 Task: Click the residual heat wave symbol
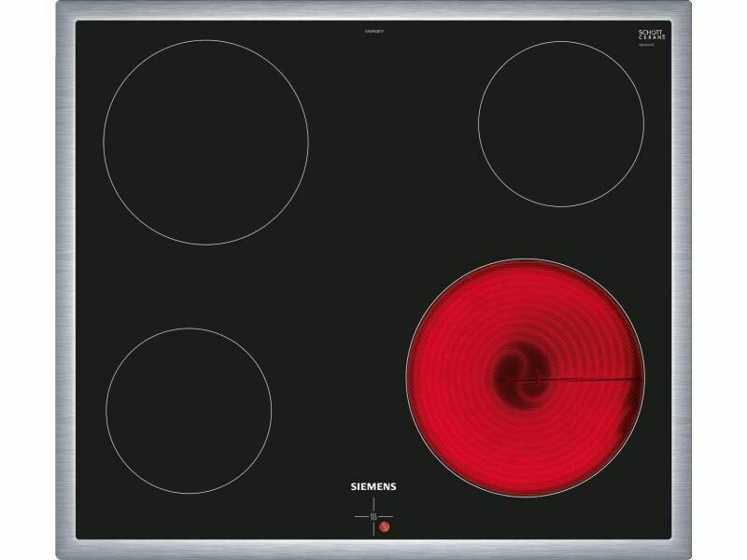click(x=373, y=514)
